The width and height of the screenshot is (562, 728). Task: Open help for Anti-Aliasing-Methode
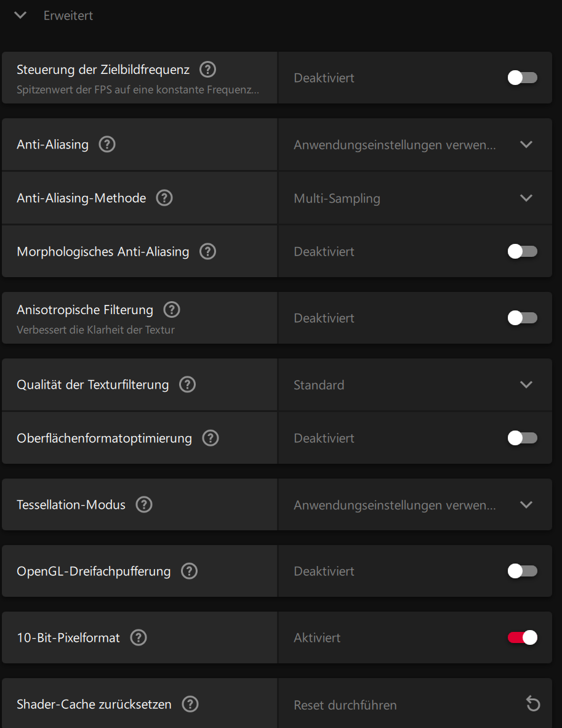click(x=164, y=198)
